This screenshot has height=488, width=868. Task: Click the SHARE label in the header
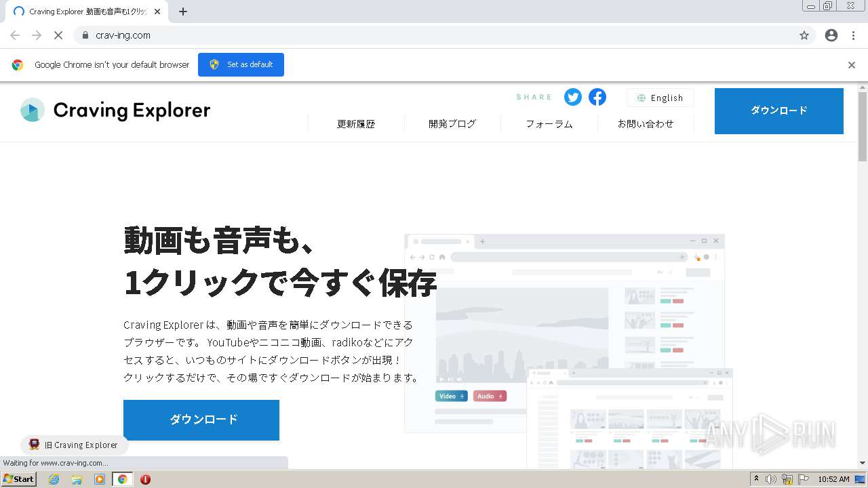point(534,97)
